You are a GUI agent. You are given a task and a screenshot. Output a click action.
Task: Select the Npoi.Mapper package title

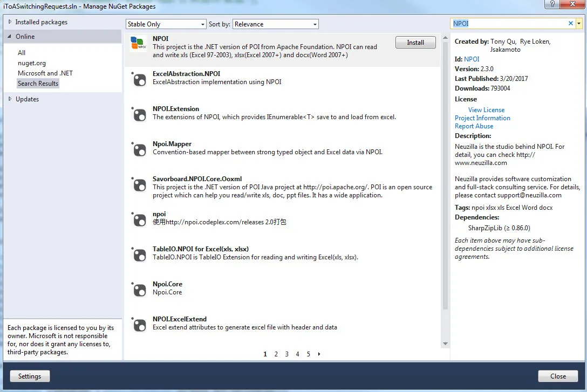(172, 143)
